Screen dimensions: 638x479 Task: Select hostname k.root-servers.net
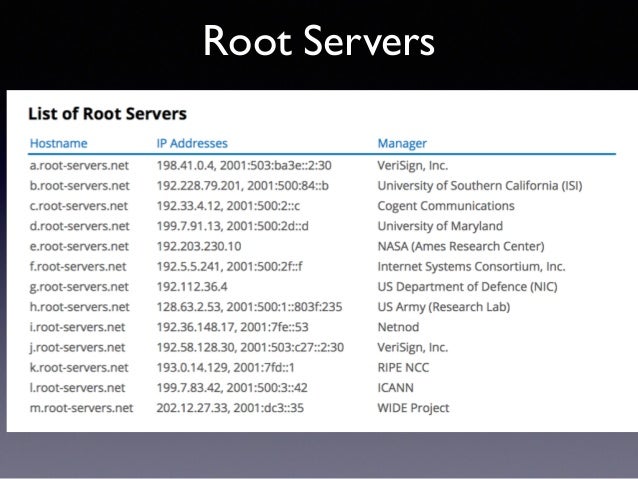[x=79, y=367]
